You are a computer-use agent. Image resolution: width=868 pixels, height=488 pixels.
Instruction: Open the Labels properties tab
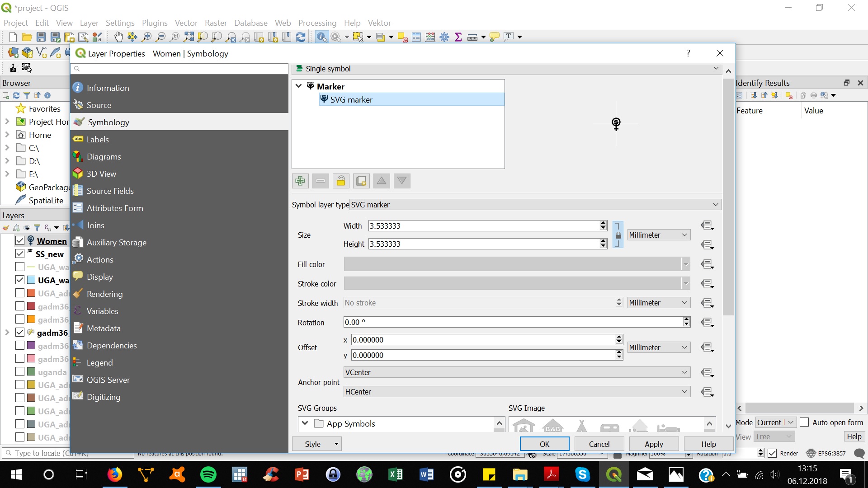(179, 139)
